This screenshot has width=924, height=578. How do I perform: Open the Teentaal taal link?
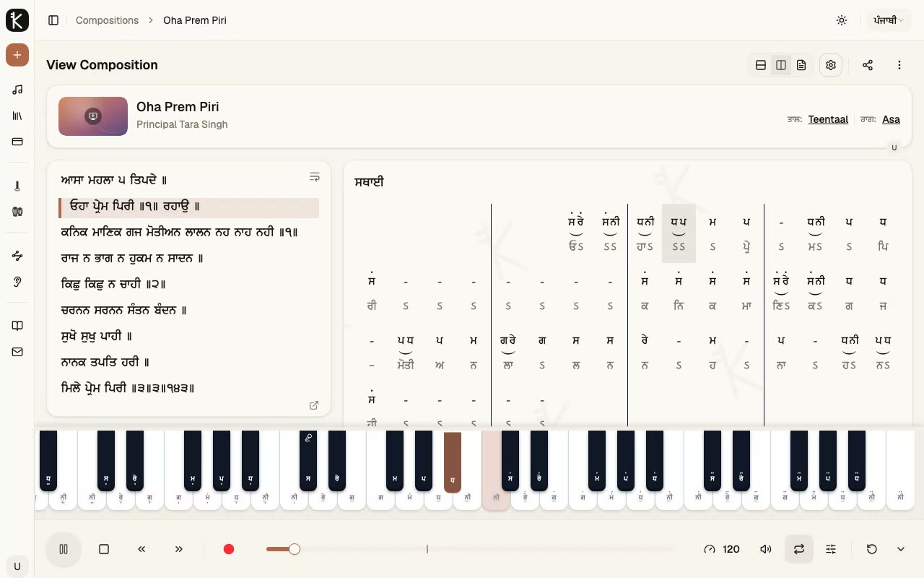[828, 119]
